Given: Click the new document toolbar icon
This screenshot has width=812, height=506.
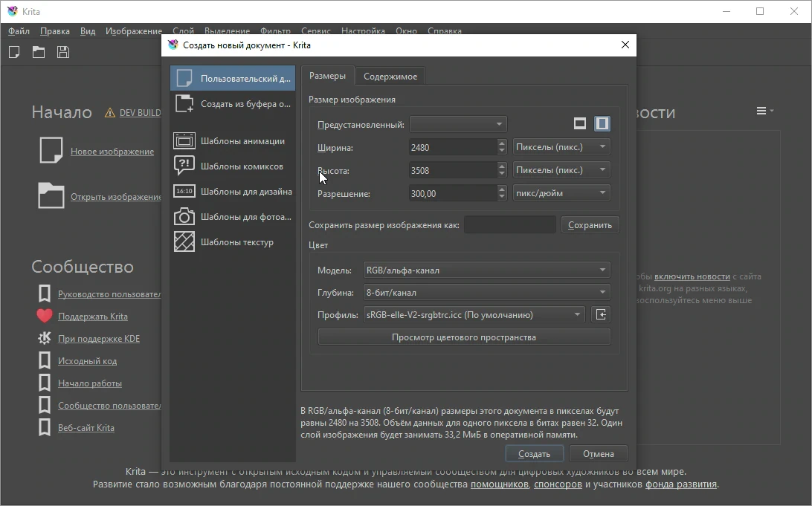Looking at the screenshot, I should pyautogui.click(x=15, y=52).
